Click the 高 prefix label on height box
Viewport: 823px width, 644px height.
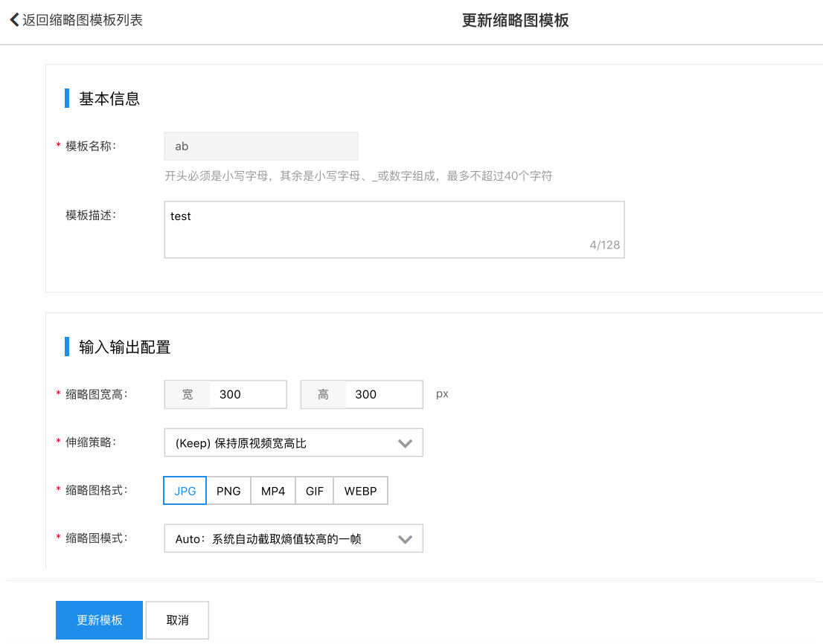click(x=324, y=395)
